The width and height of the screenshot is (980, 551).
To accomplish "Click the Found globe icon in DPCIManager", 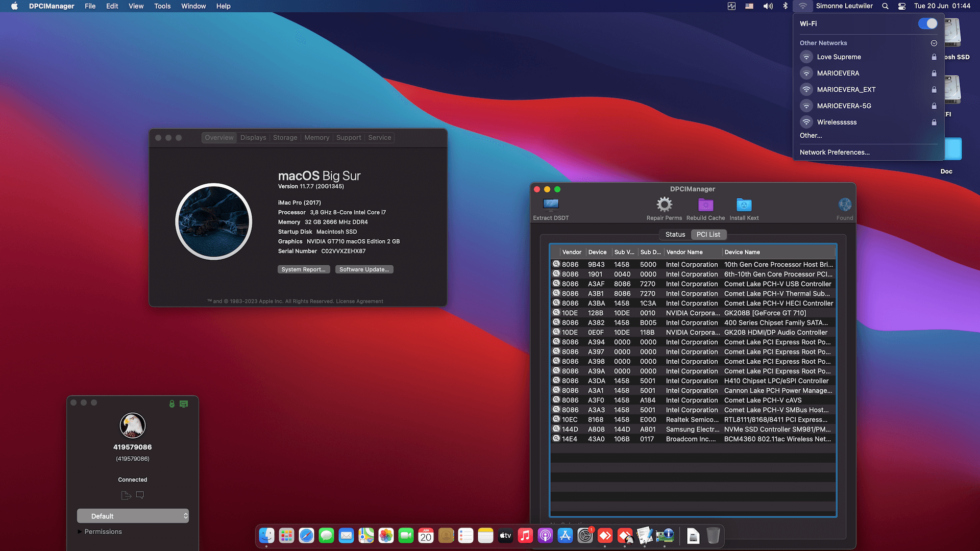I will click(845, 205).
